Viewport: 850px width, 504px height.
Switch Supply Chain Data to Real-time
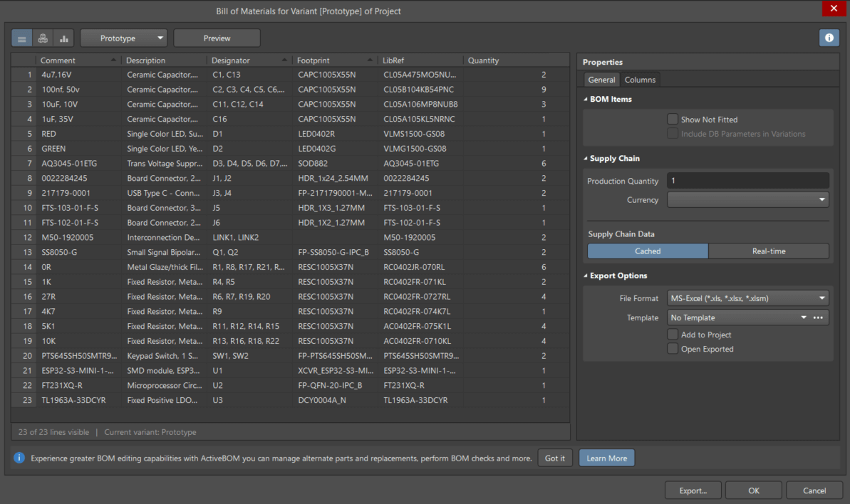(x=768, y=251)
